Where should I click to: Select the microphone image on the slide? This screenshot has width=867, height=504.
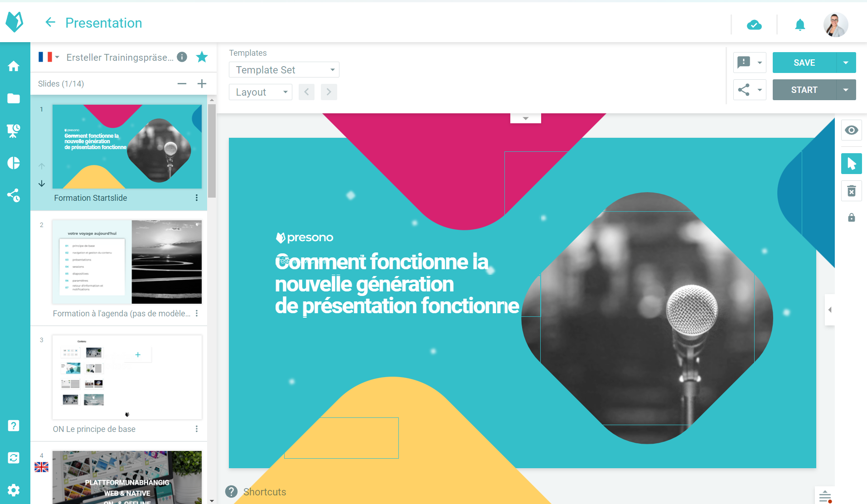[x=647, y=318]
